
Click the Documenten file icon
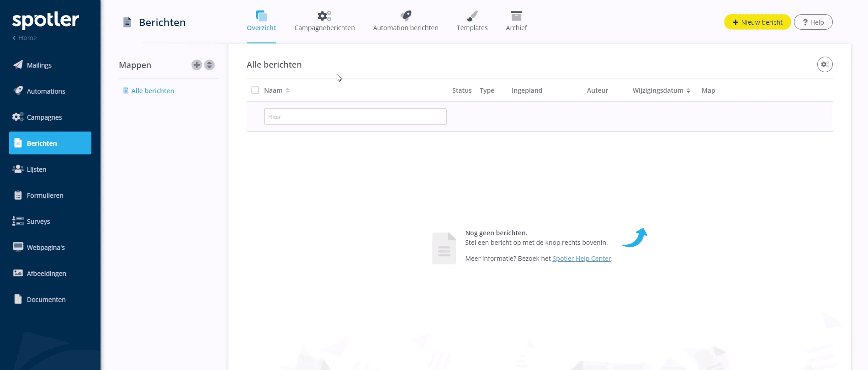pyautogui.click(x=18, y=299)
